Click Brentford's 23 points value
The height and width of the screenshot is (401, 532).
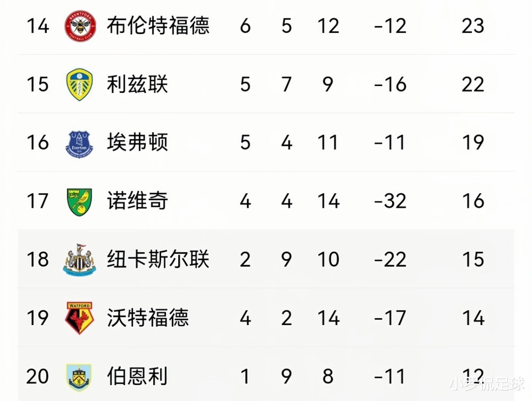coord(473,26)
